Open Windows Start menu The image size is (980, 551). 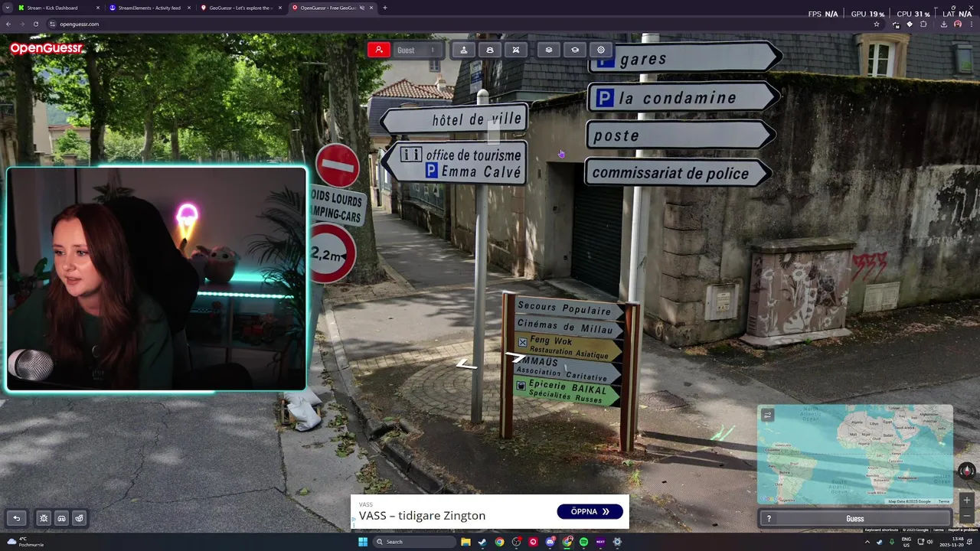click(x=363, y=542)
